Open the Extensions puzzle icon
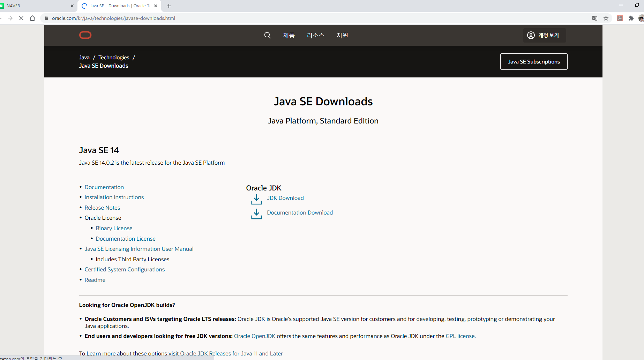The height and width of the screenshot is (360, 644). click(x=631, y=18)
